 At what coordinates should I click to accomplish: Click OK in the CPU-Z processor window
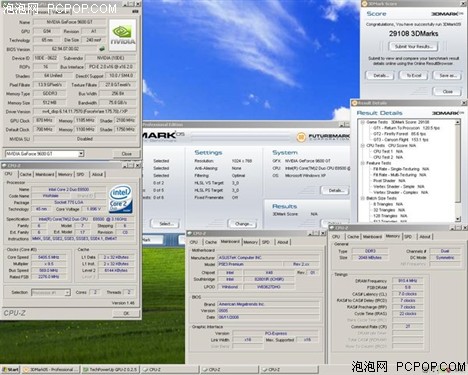pyautogui.click(x=126, y=313)
